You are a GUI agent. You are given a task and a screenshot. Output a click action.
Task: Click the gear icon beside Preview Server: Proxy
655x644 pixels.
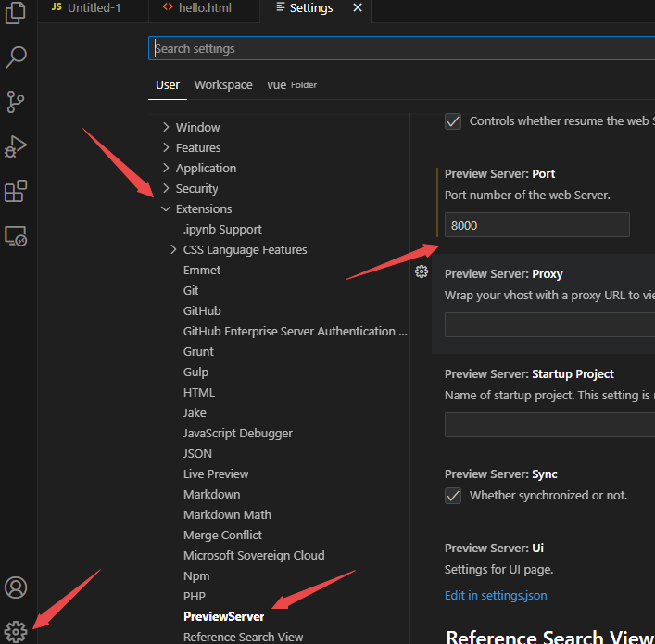pos(422,271)
